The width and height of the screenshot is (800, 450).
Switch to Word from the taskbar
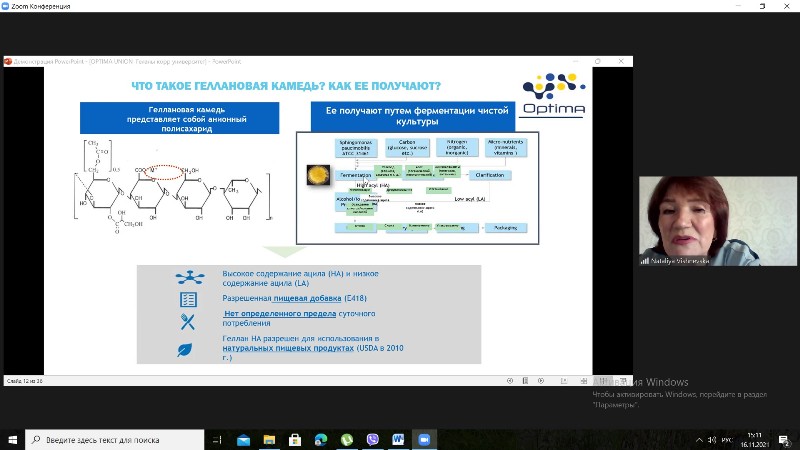tap(398, 440)
